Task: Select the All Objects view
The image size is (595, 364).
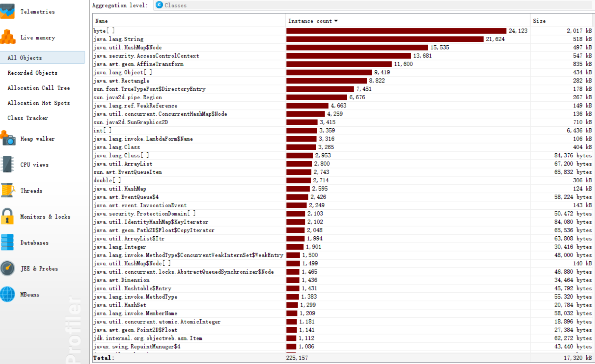Action: coord(42,57)
